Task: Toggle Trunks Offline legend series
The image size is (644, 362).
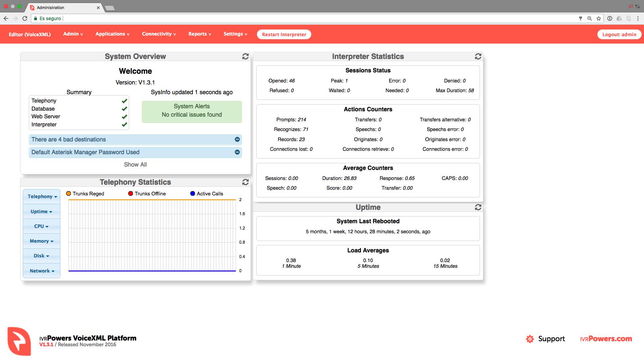Action: (147, 194)
